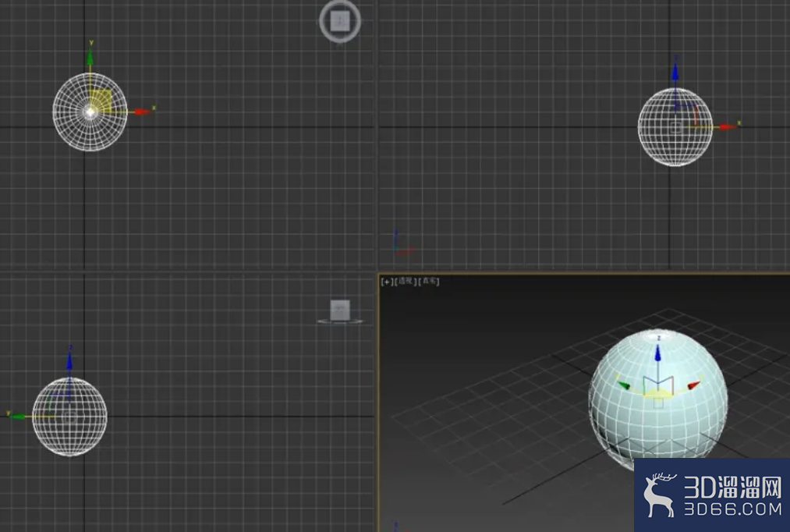Select the red X axis arrow in the top-left viewport

143,112
